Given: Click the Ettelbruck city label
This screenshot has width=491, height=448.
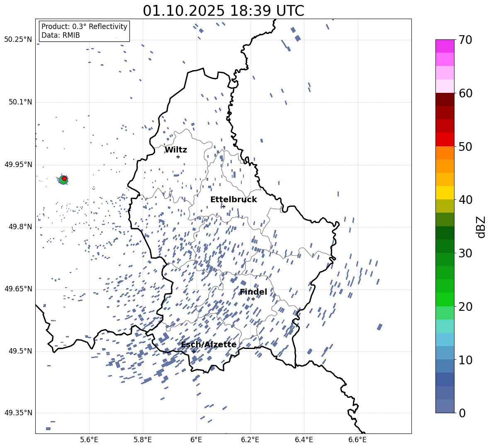Looking at the screenshot, I should coord(233,200).
